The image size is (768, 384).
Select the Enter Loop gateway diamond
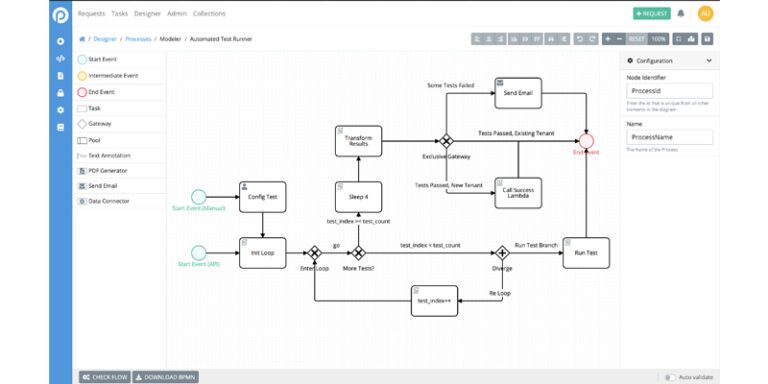(x=314, y=253)
